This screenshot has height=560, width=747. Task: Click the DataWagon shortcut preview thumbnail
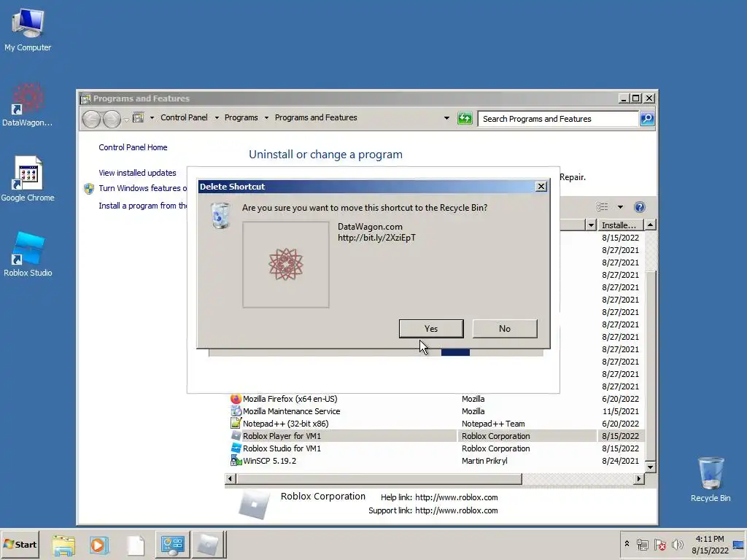click(x=286, y=264)
